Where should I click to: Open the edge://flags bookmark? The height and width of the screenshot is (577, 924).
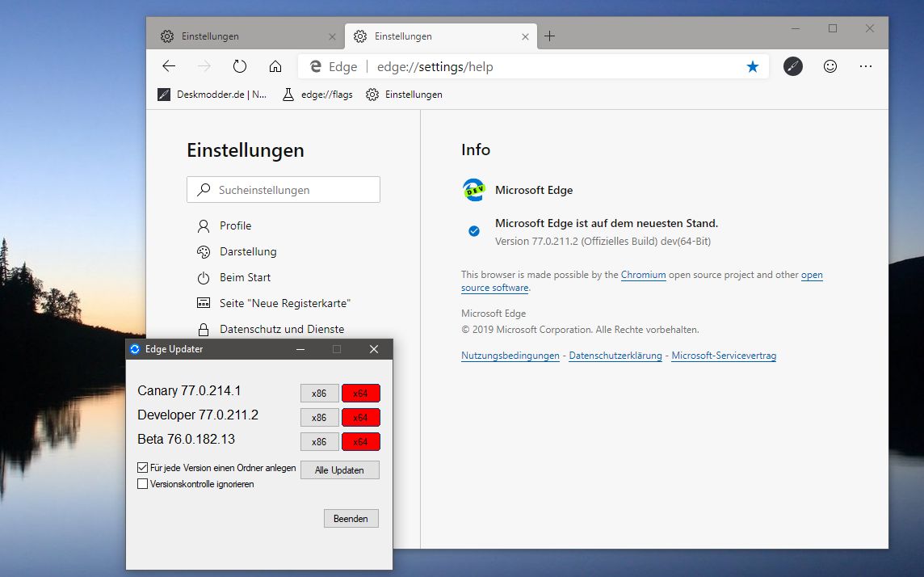[x=317, y=95]
